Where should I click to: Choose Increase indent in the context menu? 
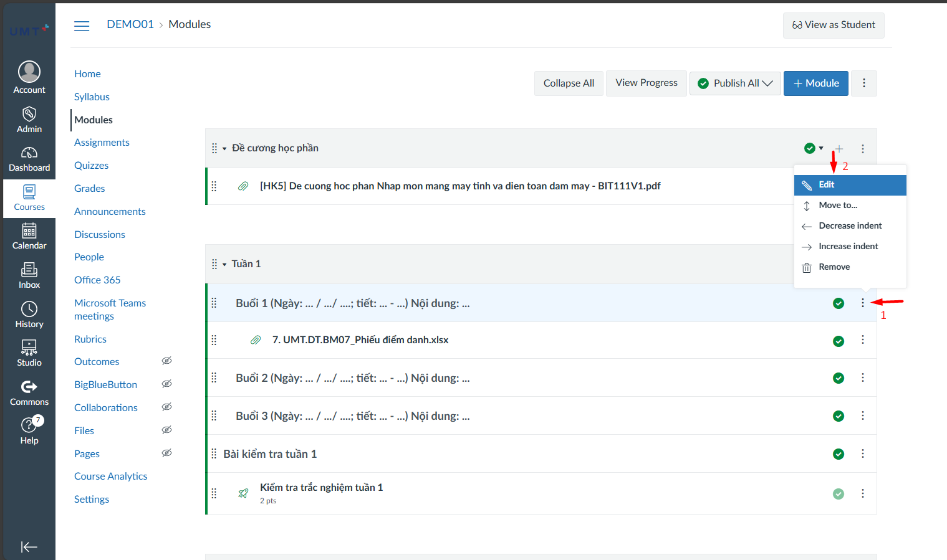(x=848, y=247)
